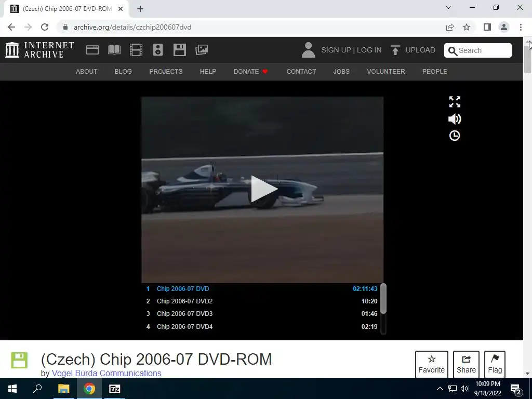The image size is (532, 399).
Task: Open Windows taskbar search
Action: pos(37,389)
